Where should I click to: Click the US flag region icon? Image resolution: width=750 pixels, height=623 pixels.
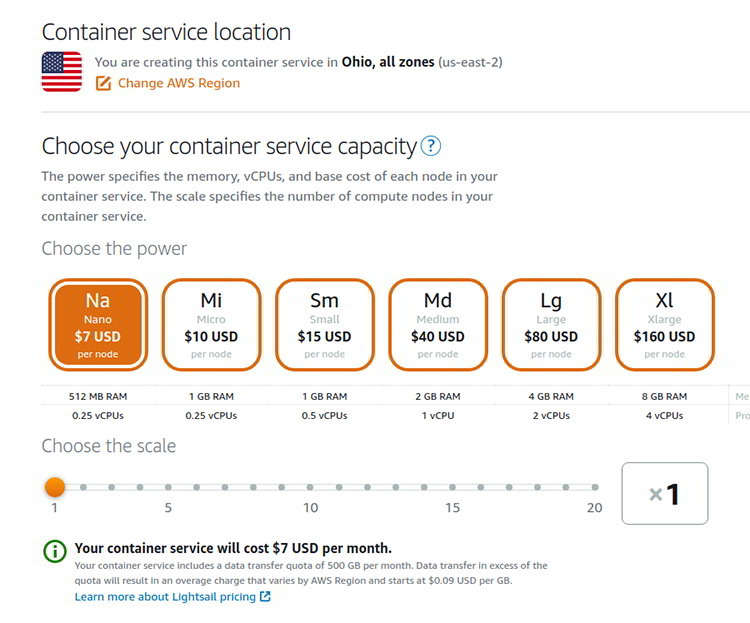[x=62, y=72]
